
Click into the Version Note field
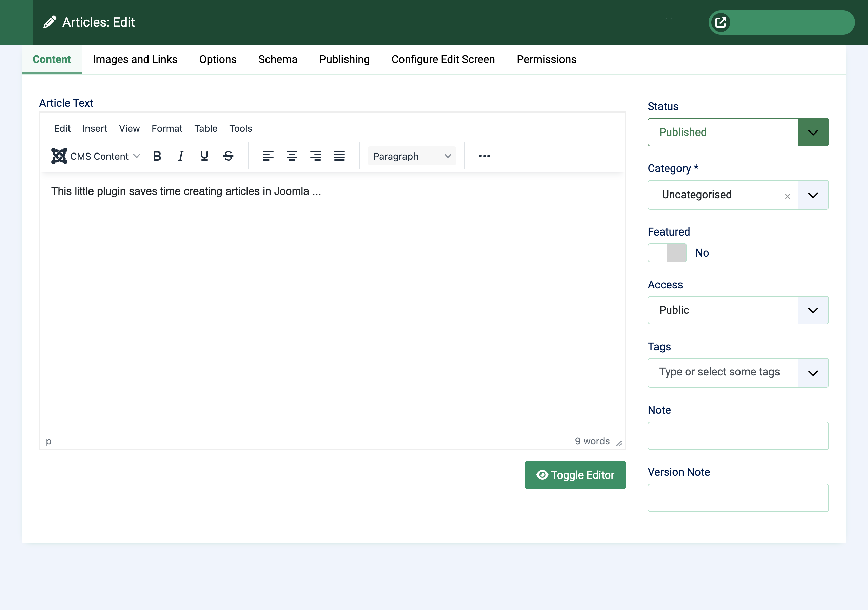(x=737, y=498)
